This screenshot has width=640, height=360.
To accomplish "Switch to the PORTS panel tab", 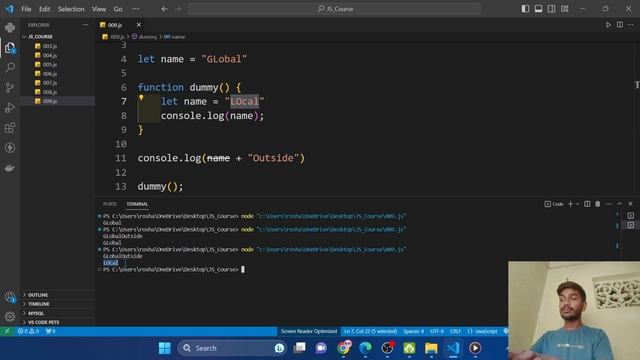I will (x=110, y=204).
